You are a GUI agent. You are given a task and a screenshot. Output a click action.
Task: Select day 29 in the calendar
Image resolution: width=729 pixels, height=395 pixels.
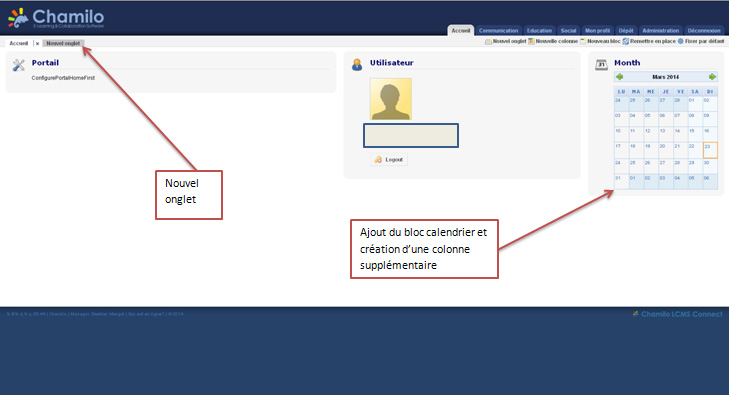695,166
